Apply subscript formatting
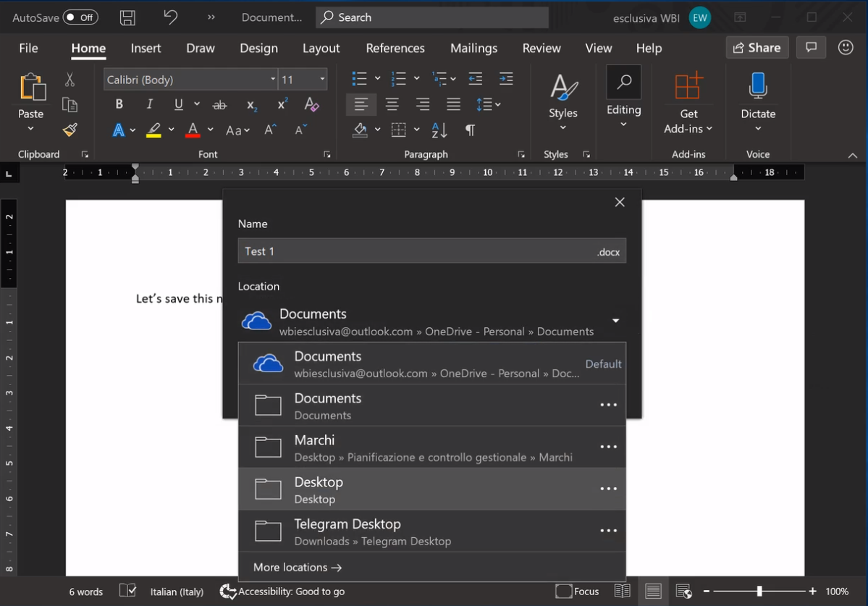Screen dimensions: 868x606 [251, 104]
